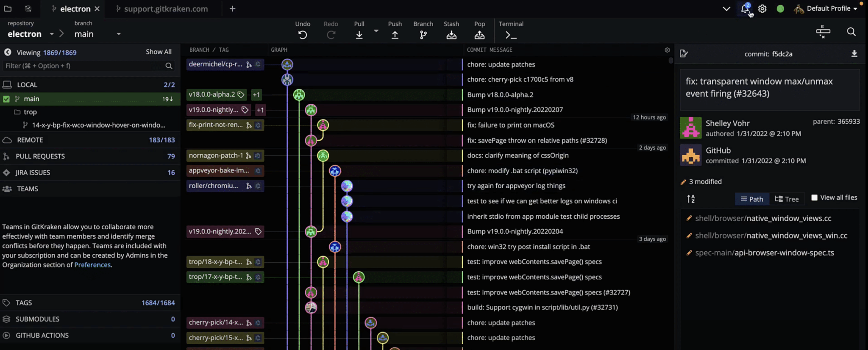Open Preferences via the gear icon
This screenshot has width=868, height=350.
[762, 8]
